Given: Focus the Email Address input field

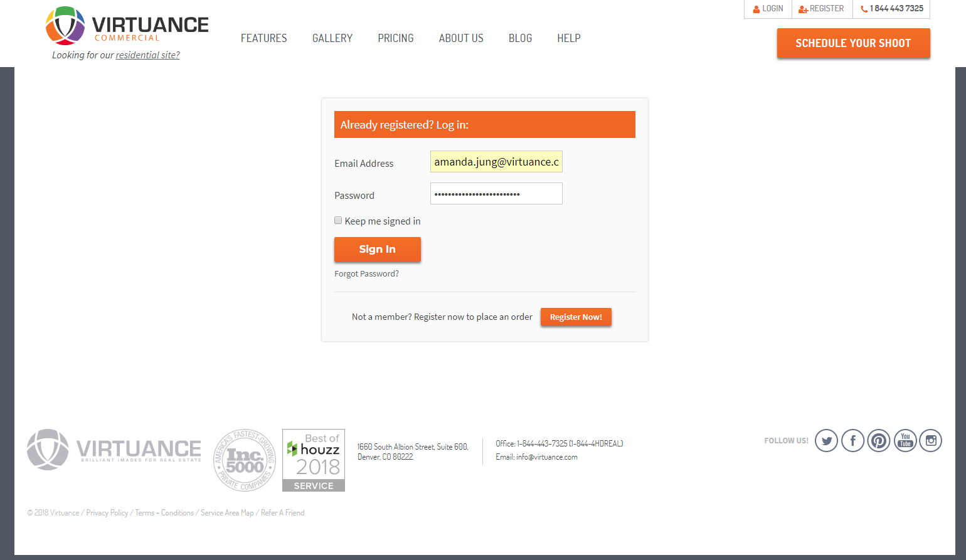Looking at the screenshot, I should (x=496, y=162).
